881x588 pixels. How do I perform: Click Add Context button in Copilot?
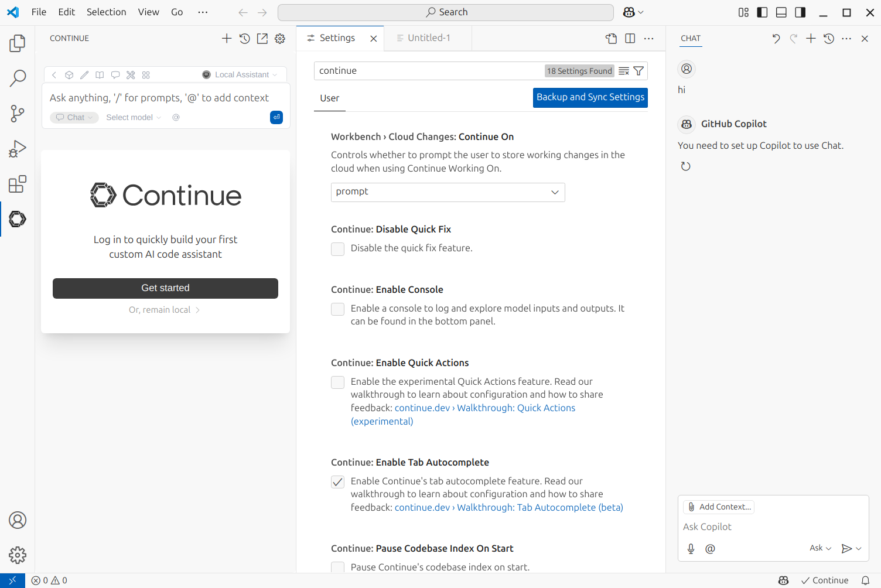coord(719,507)
